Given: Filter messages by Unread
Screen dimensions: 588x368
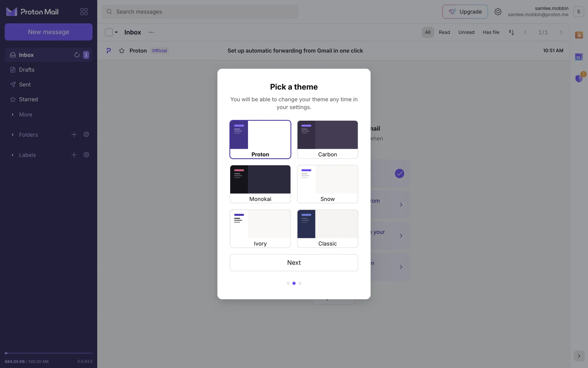Looking at the screenshot, I should 466,32.
